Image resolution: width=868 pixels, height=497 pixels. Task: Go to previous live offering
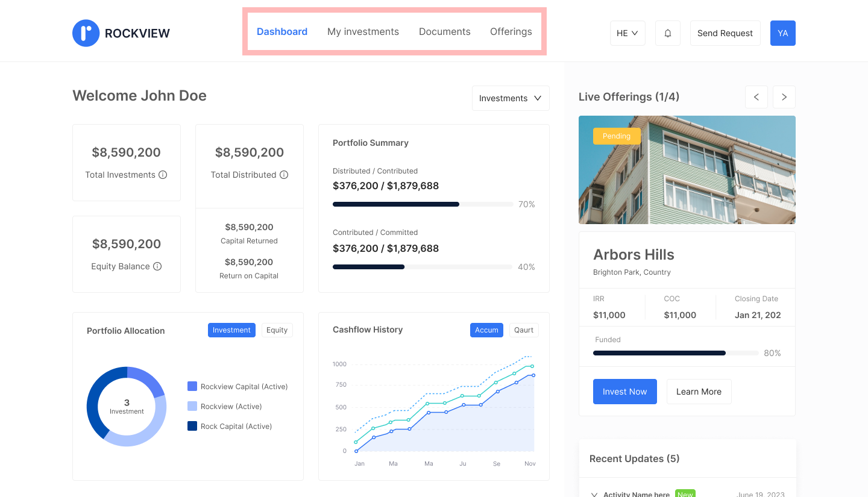pyautogui.click(x=756, y=97)
